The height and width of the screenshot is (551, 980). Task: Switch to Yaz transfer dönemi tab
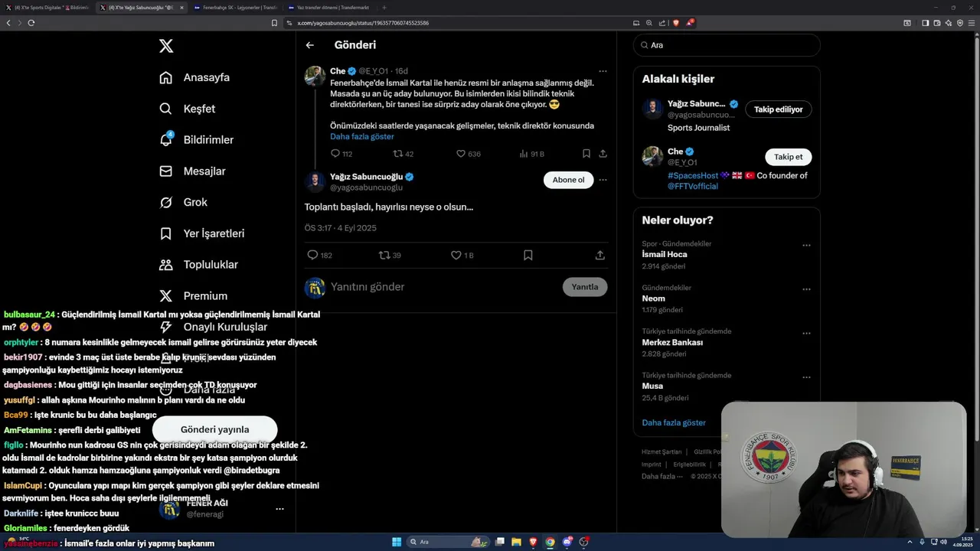point(329,7)
